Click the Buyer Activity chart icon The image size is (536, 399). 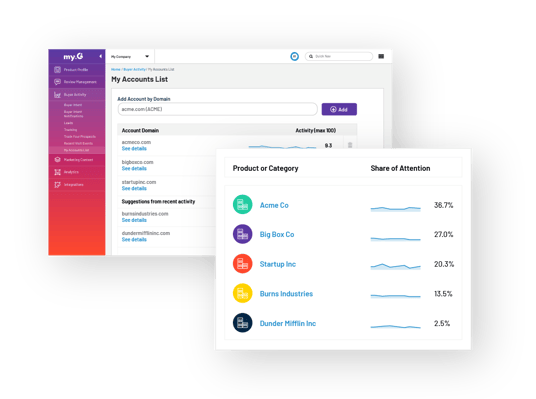pyautogui.click(x=57, y=95)
